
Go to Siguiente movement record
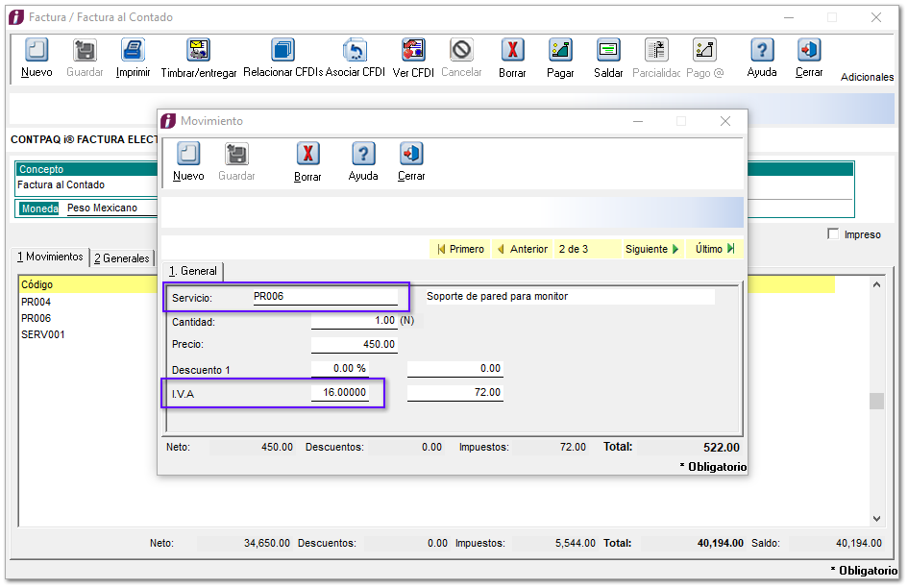pos(652,249)
